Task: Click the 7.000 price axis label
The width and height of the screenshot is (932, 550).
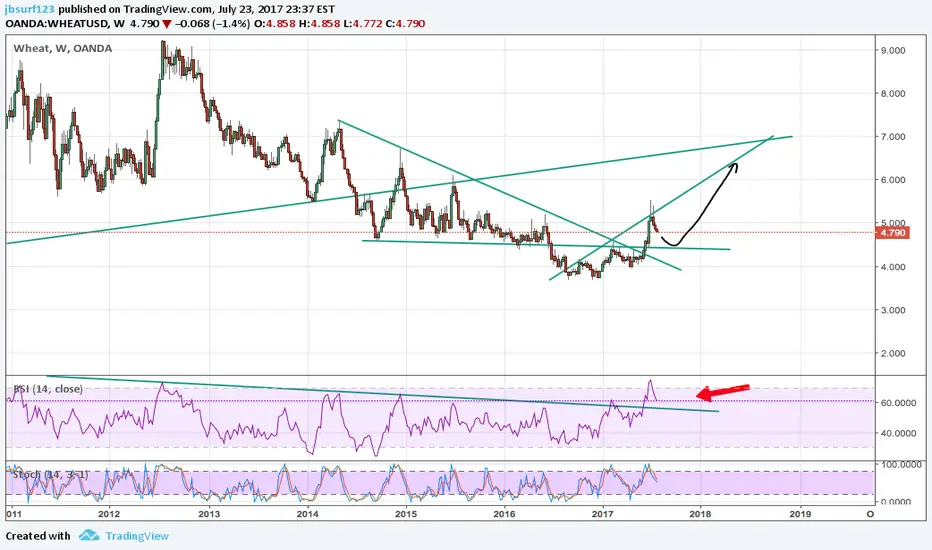Action: (x=893, y=137)
